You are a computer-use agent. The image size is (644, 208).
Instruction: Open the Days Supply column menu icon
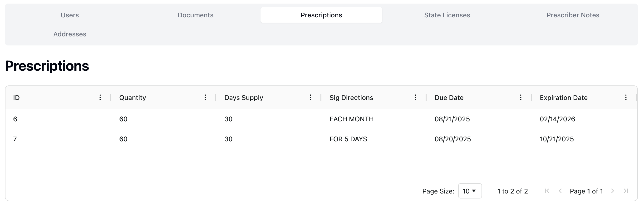point(310,98)
